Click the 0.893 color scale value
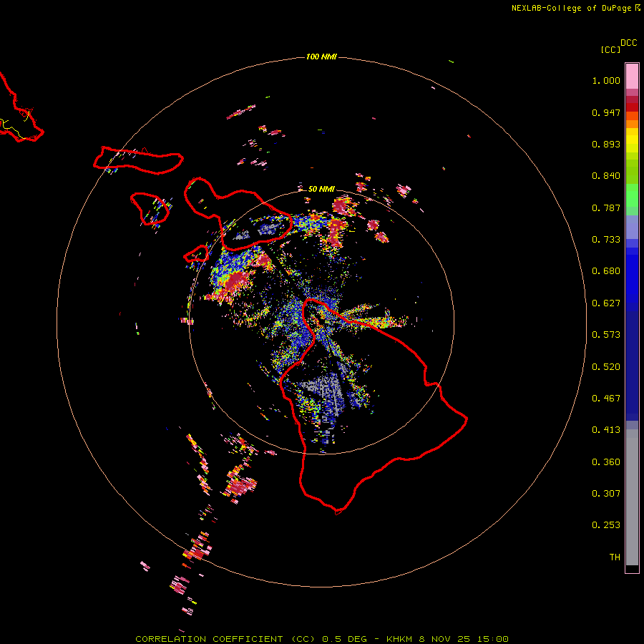 point(606,144)
